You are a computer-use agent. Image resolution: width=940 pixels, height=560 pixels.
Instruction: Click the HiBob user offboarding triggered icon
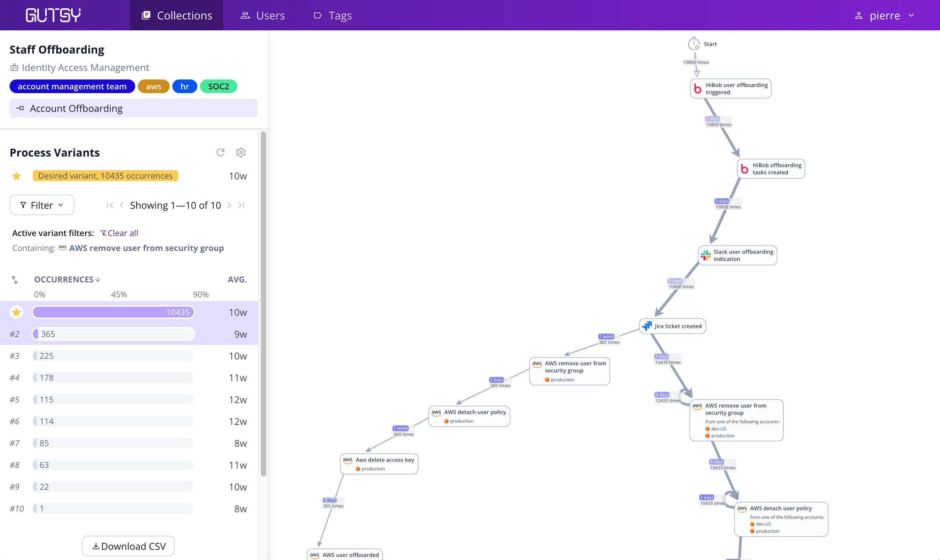tap(698, 88)
